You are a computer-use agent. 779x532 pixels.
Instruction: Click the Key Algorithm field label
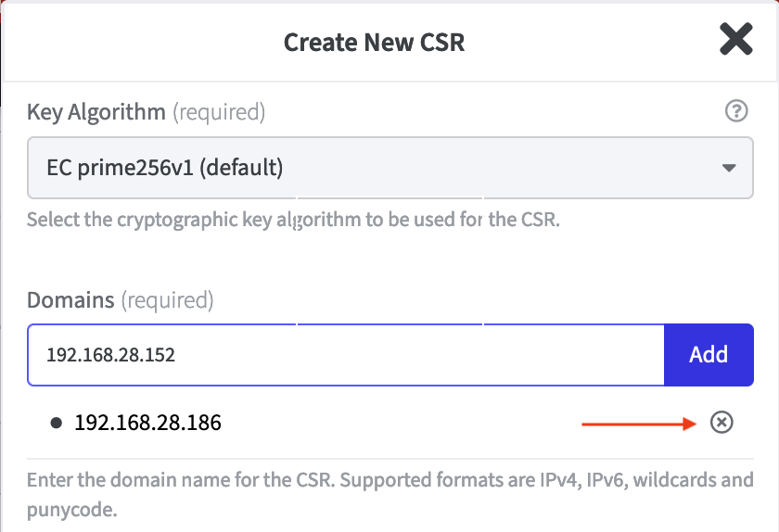[96, 112]
